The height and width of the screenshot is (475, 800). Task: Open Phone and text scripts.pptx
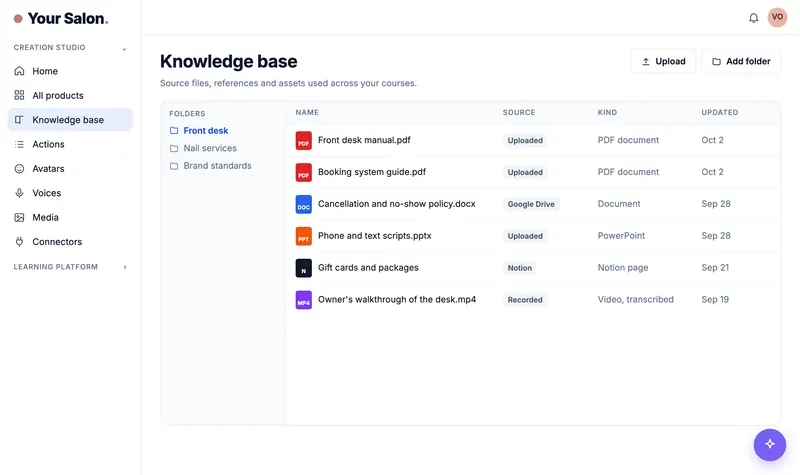(374, 236)
